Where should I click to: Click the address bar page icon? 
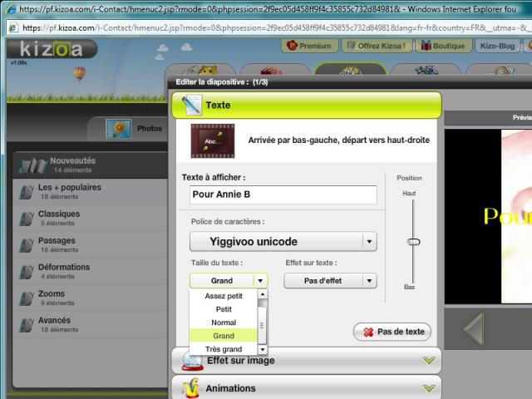13,27
